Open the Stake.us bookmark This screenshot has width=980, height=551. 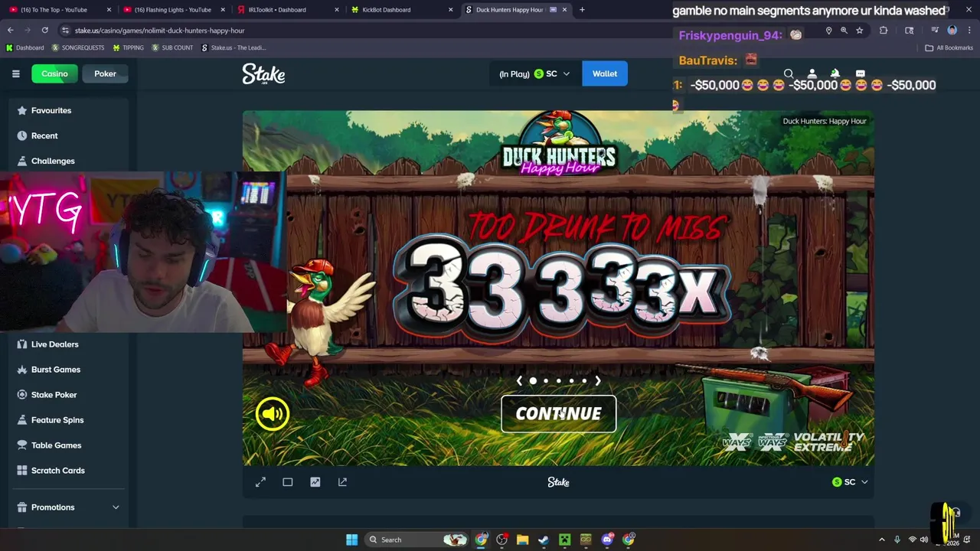point(234,47)
